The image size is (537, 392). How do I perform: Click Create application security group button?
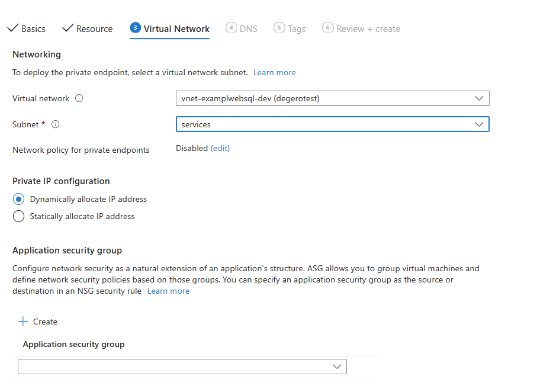tap(38, 322)
